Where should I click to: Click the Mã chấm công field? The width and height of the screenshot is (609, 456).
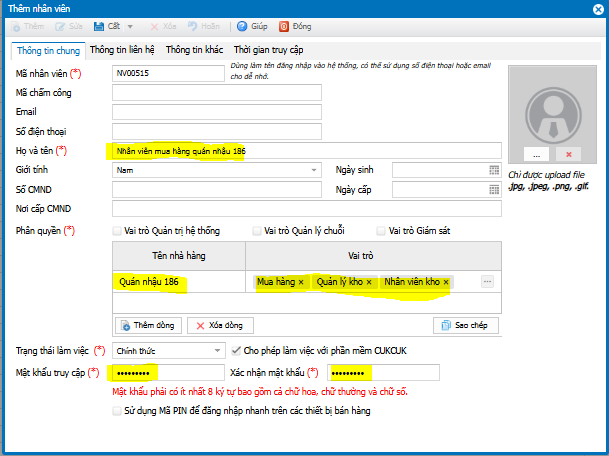tap(217, 92)
